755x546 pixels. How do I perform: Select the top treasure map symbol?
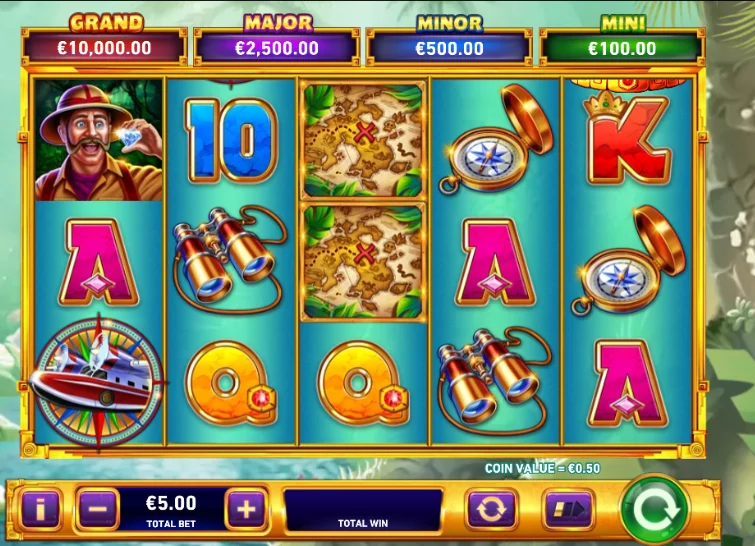click(363, 140)
